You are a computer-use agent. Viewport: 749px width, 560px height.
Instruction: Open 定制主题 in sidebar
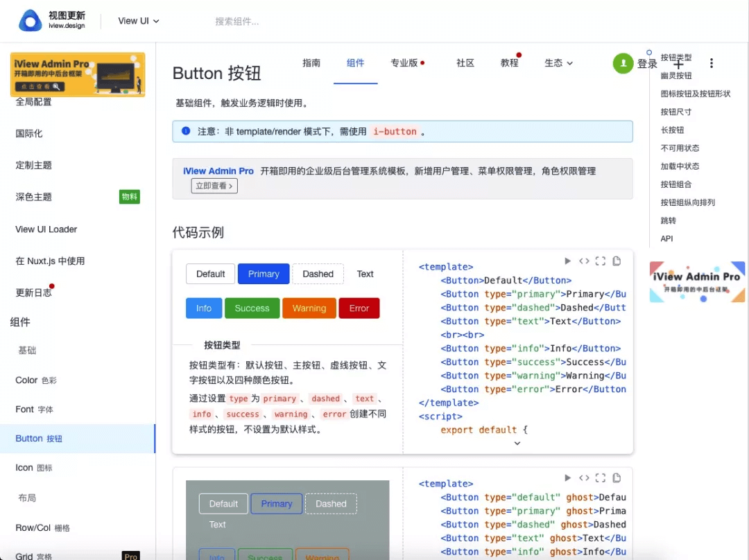click(33, 165)
